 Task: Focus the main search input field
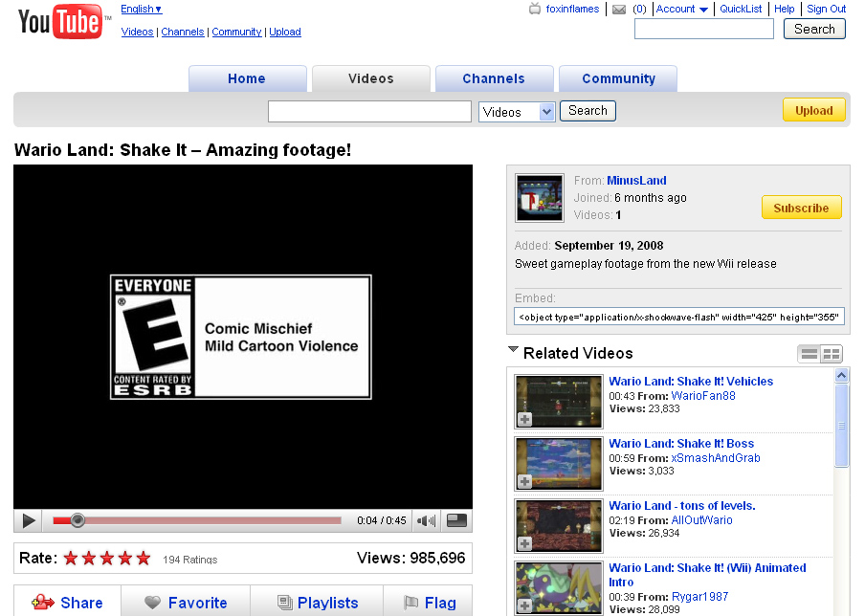tap(369, 111)
